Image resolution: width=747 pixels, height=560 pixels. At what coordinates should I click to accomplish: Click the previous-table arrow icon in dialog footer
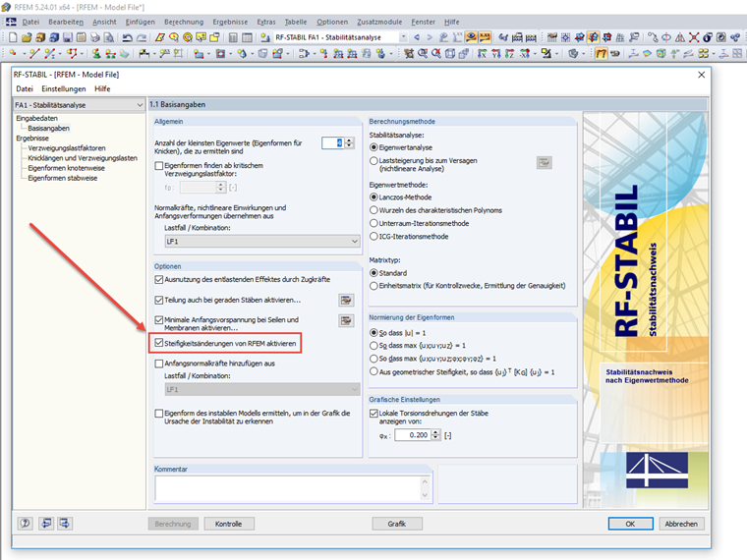pyautogui.click(x=46, y=524)
